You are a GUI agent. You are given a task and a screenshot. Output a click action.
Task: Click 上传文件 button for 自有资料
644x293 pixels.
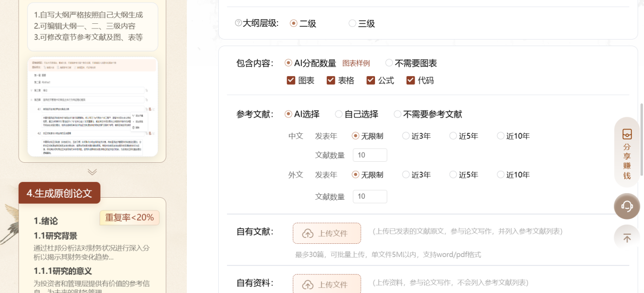327,284
